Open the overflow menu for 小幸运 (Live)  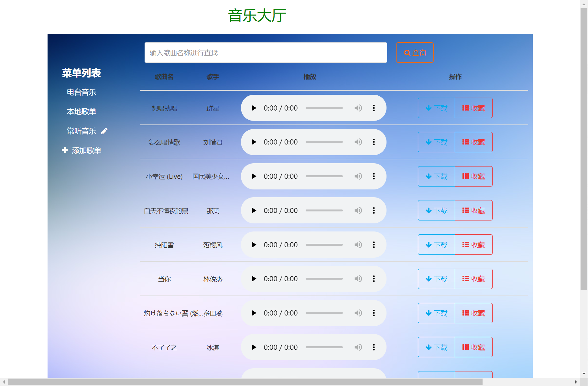click(374, 176)
